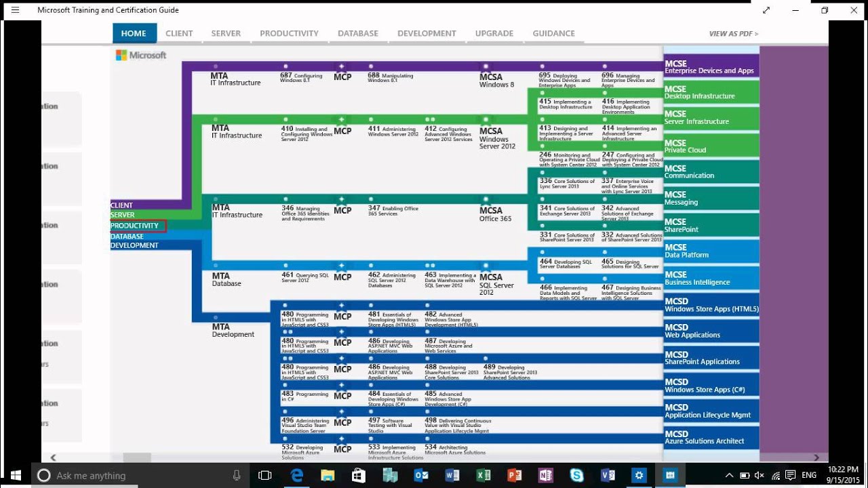Image resolution: width=868 pixels, height=488 pixels.
Task: Open MCSE Business Intelligence tile
Action: [711, 278]
